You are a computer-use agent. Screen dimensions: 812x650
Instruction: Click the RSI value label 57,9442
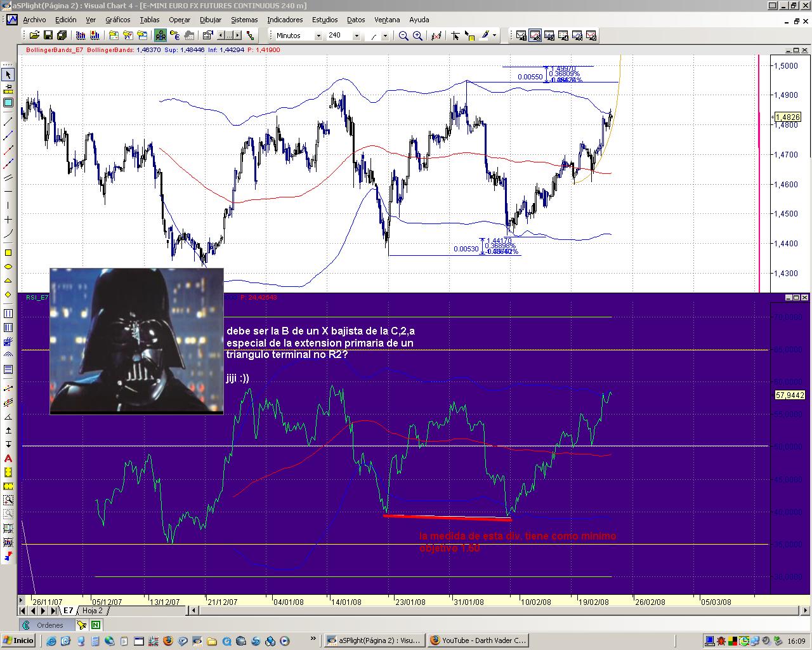(x=790, y=395)
